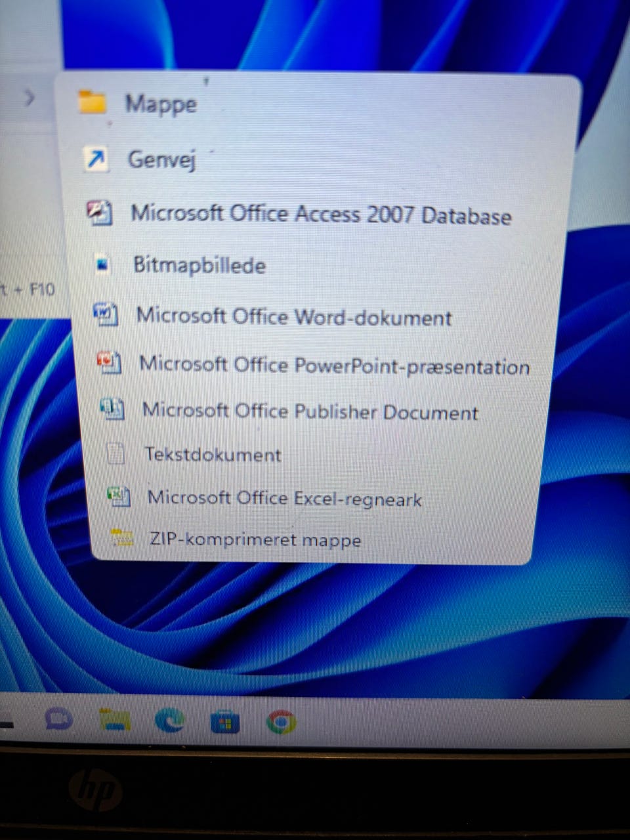
Task: Click the Word document icon
Action: click(x=106, y=314)
